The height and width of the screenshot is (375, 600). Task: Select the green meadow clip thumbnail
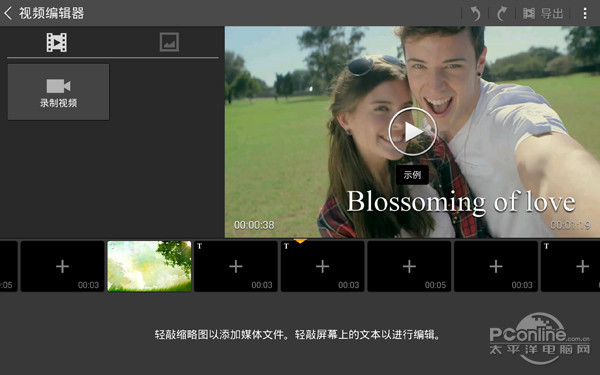click(x=149, y=266)
